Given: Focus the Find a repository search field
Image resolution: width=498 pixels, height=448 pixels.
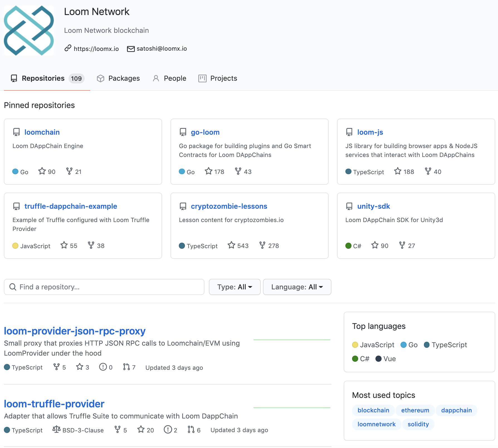Looking at the screenshot, I should tap(104, 287).
